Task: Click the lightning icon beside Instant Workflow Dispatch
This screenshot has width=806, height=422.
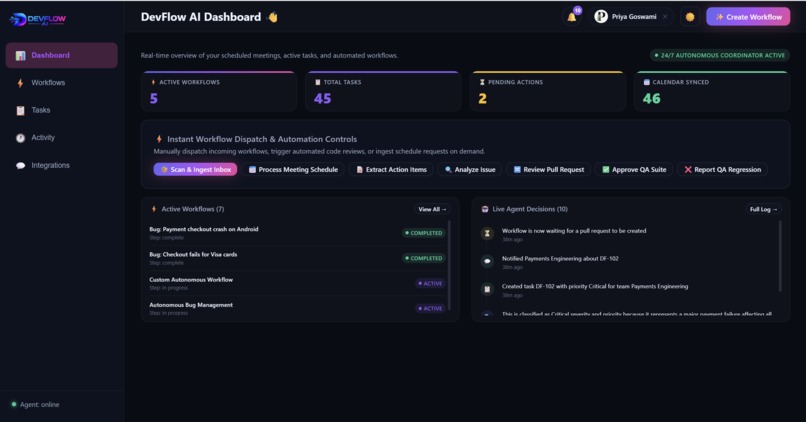Action: coord(159,139)
